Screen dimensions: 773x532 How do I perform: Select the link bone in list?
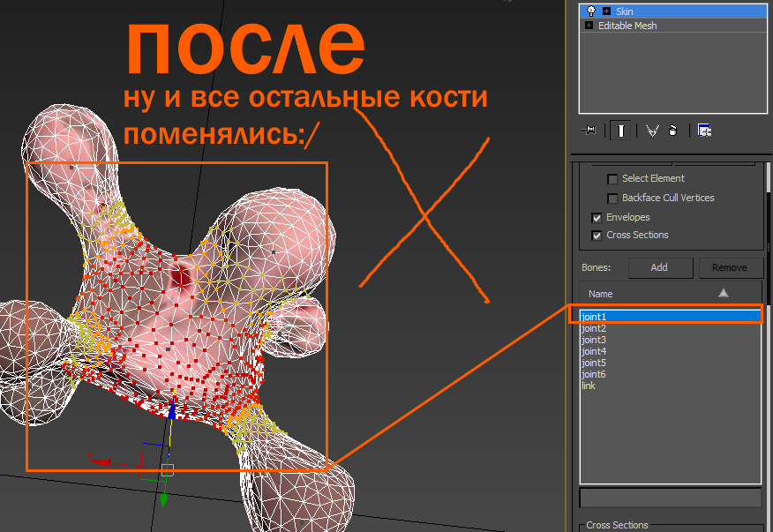pos(589,386)
